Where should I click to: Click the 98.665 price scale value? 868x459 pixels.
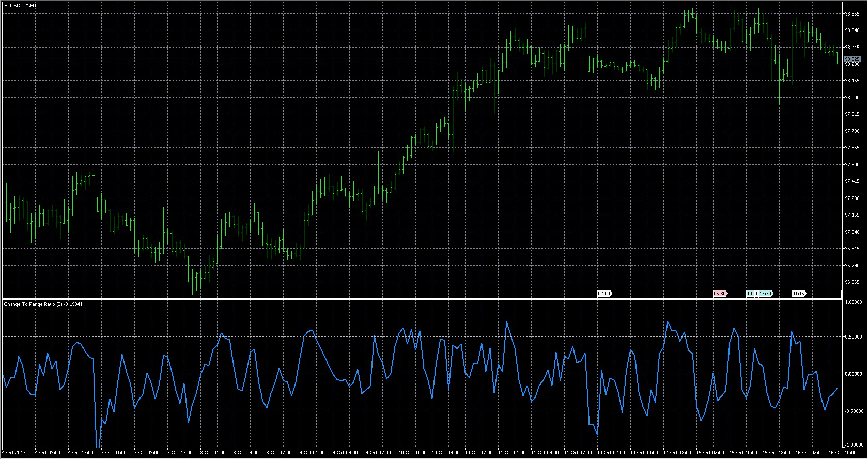[851, 14]
